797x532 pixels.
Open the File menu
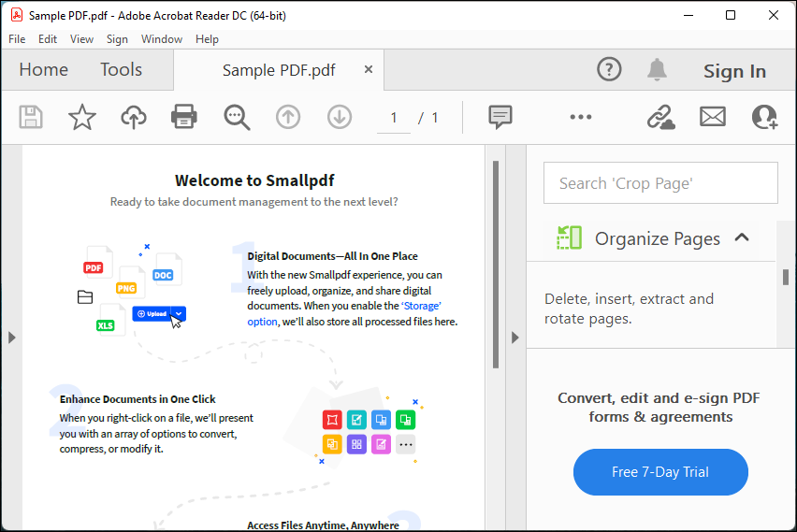(17, 39)
